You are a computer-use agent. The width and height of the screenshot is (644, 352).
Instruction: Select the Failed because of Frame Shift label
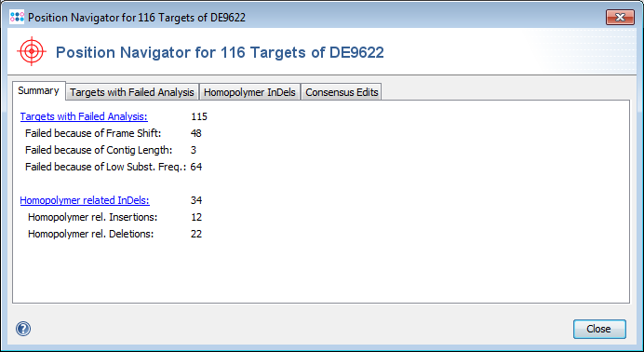coord(93,133)
